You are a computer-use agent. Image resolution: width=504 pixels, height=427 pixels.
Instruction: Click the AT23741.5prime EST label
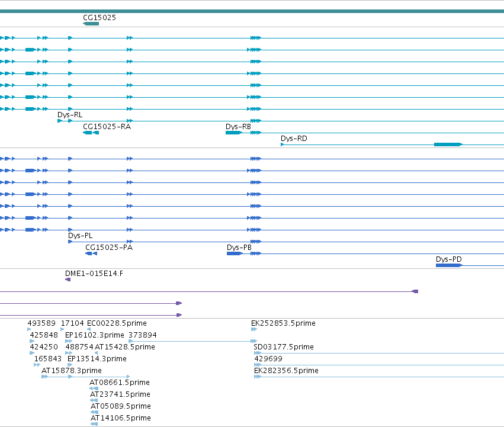[120, 394]
